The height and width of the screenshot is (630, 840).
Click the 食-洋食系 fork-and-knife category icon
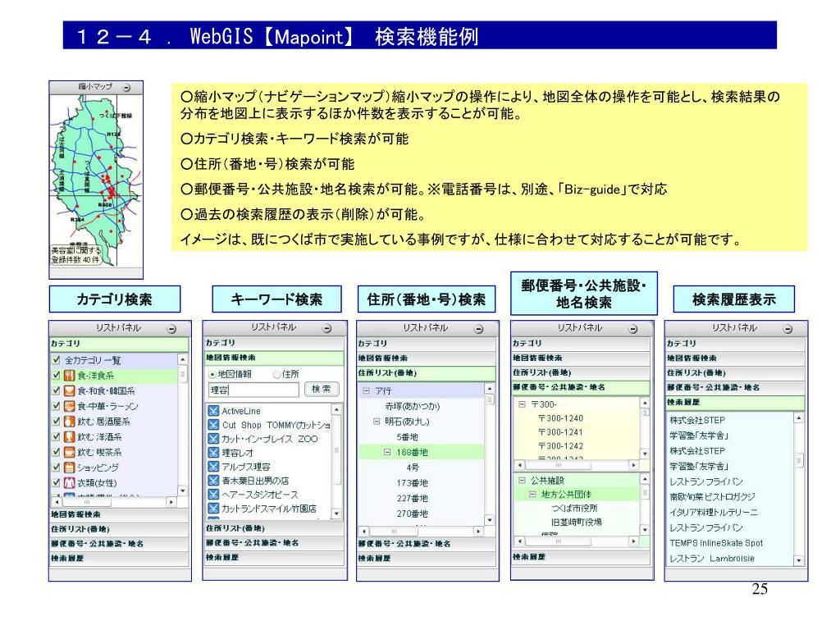pyautogui.click(x=69, y=376)
